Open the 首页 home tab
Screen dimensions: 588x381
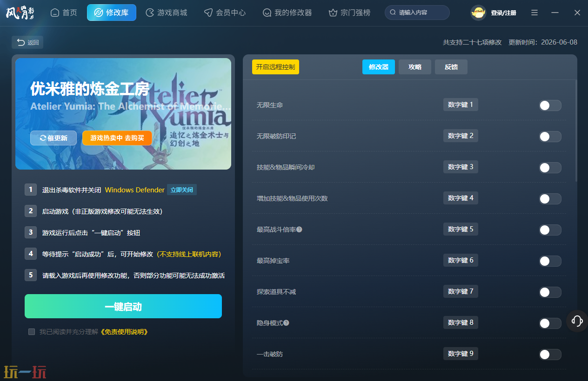pos(64,13)
